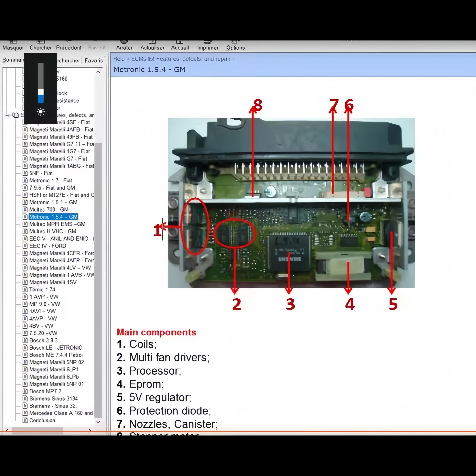Image resolution: width=476 pixels, height=476 pixels.
Task: Select Magneti Marelli 4LV – VW
Action: (x=60, y=268)
